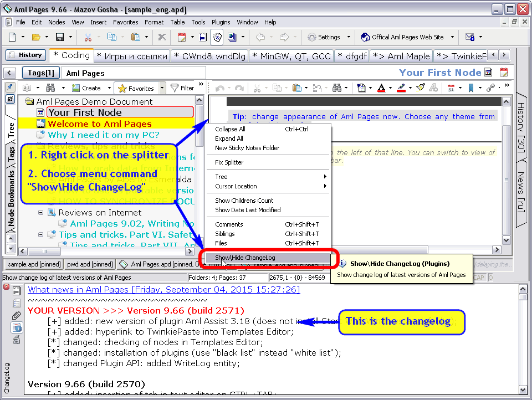Click the editor Redo arrow

[239, 88]
